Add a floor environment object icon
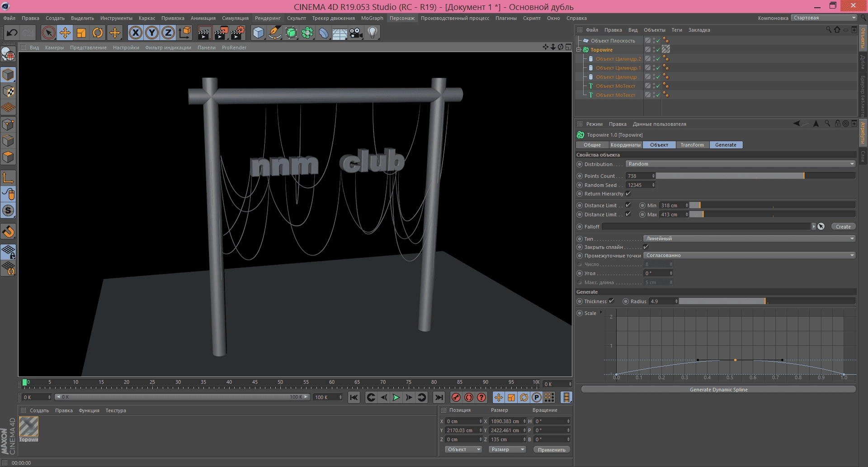 pos(340,33)
